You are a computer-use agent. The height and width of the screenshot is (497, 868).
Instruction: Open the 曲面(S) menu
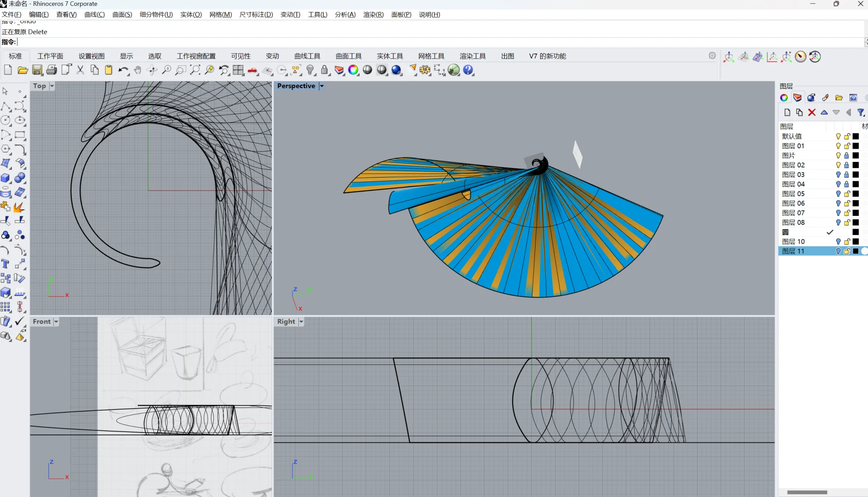[122, 15]
